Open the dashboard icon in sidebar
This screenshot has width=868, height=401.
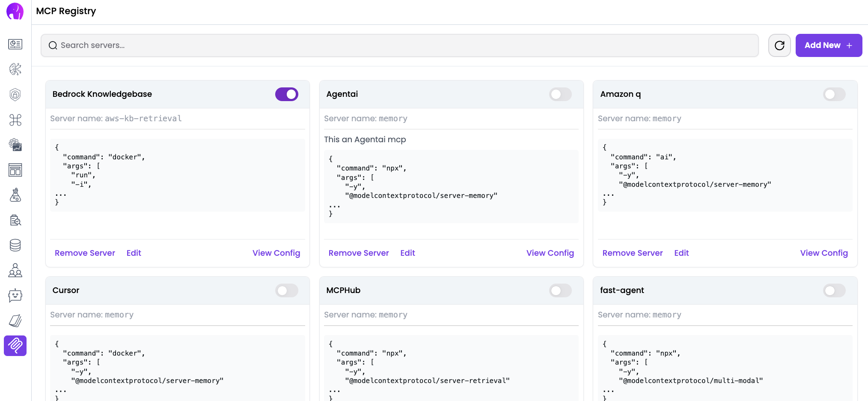coord(15,44)
